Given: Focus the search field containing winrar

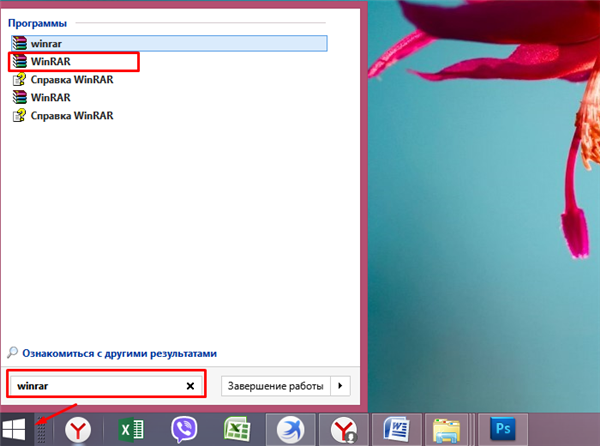Looking at the screenshot, I should point(106,386).
